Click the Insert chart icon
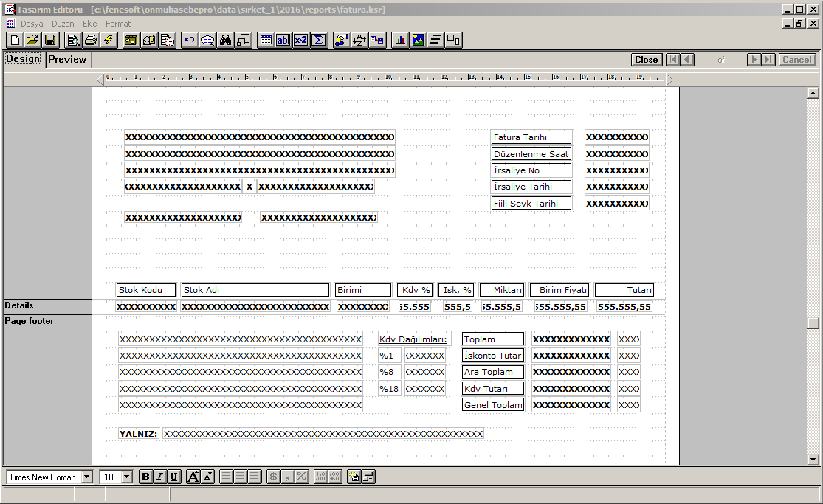 pos(400,40)
